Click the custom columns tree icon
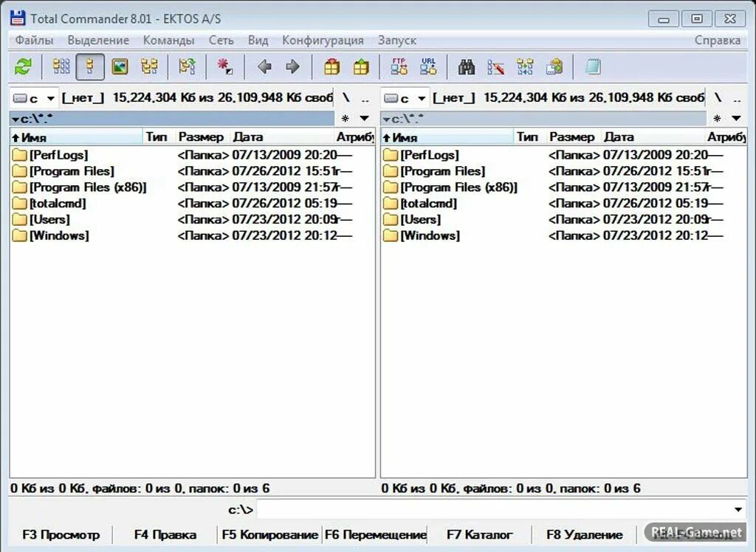Image resolution: width=756 pixels, height=552 pixels. coord(187,66)
